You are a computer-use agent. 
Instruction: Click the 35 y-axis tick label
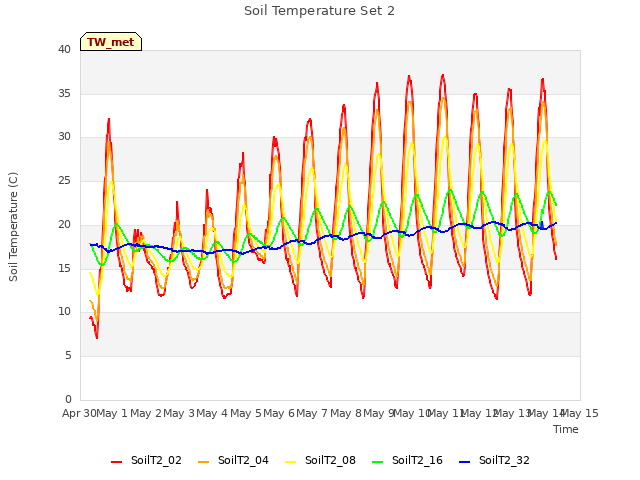click(64, 93)
